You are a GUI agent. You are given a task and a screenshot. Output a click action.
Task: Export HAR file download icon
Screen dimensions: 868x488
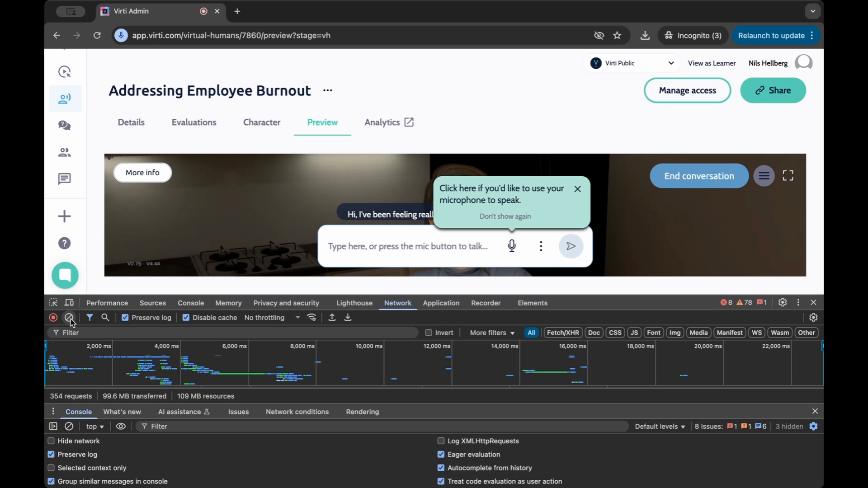(348, 318)
